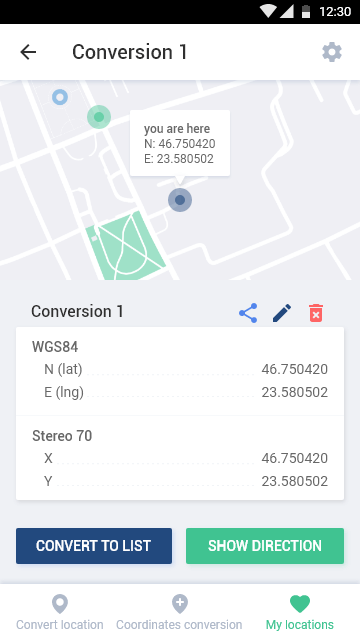
Task: Tap the Stereo 70 Y value 23.580502
Action: coord(295,481)
